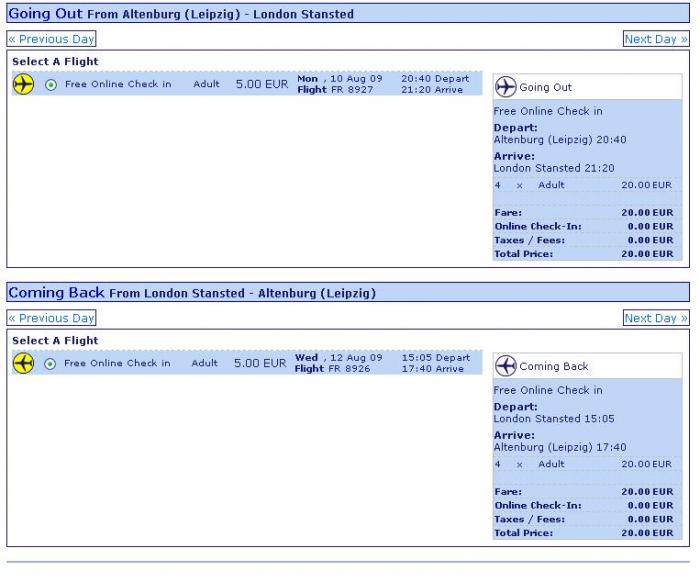Select the radio button for the 20:40 outbound flight
This screenshot has width=700, height=582.
[x=51, y=85]
